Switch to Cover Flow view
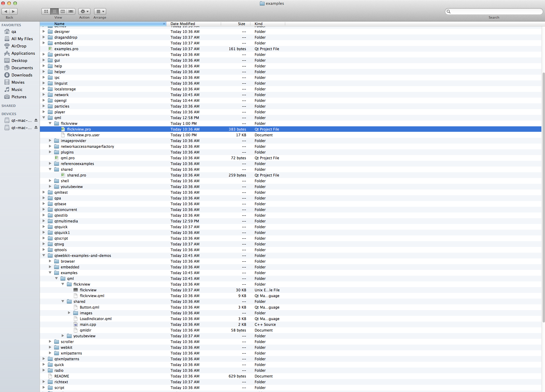 71,11
